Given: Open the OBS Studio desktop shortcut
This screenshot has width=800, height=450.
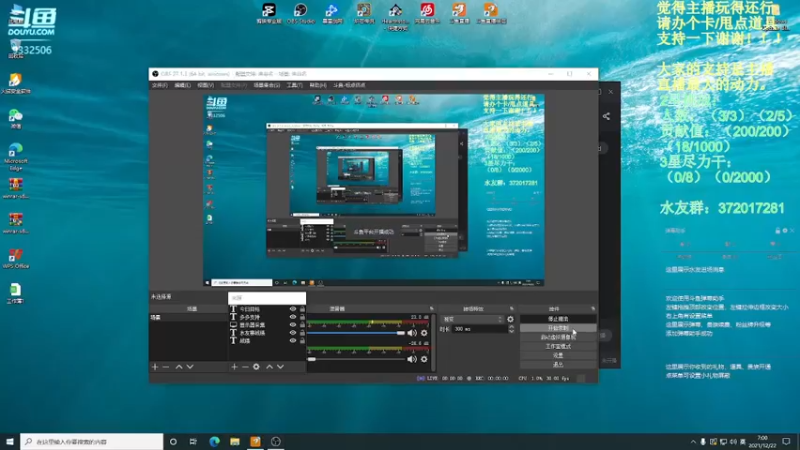Looking at the screenshot, I should (301, 13).
